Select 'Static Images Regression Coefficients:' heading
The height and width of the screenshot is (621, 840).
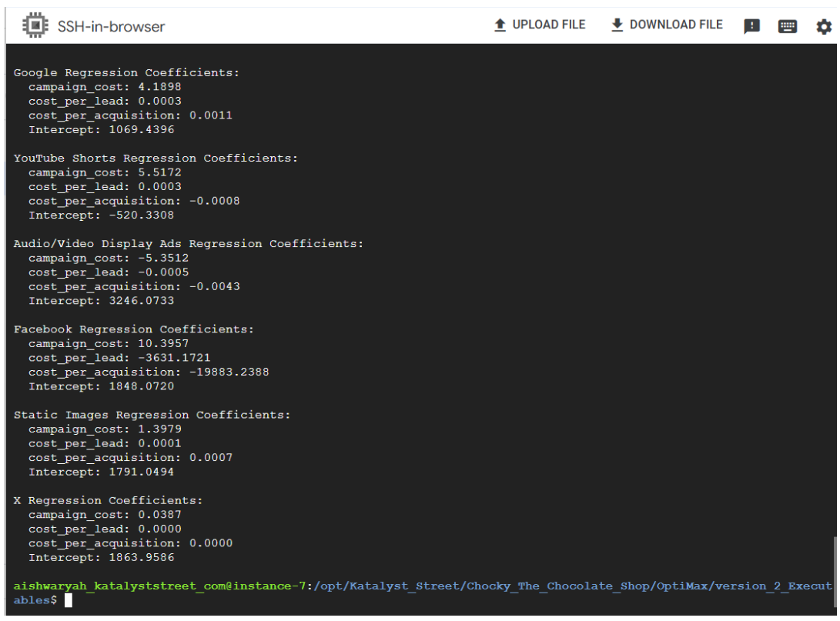coord(152,416)
